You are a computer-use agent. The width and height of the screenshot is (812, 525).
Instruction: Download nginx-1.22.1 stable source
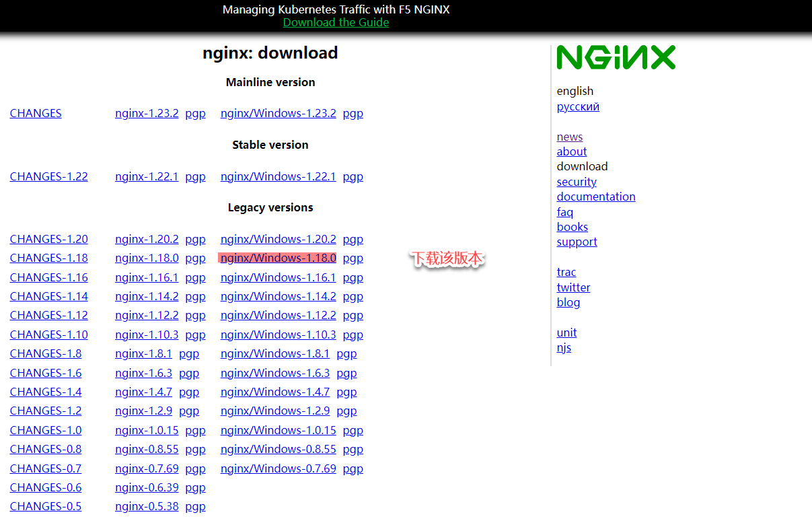click(x=147, y=176)
